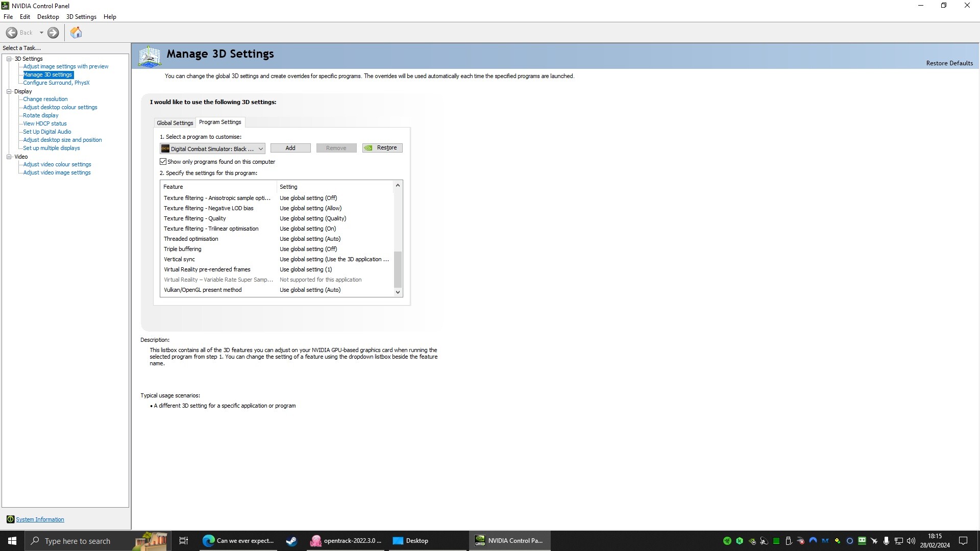The height and width of the screenshot is (551, 980).
Task: Open the Windows Start menu
Action: (x=12, y=541)
